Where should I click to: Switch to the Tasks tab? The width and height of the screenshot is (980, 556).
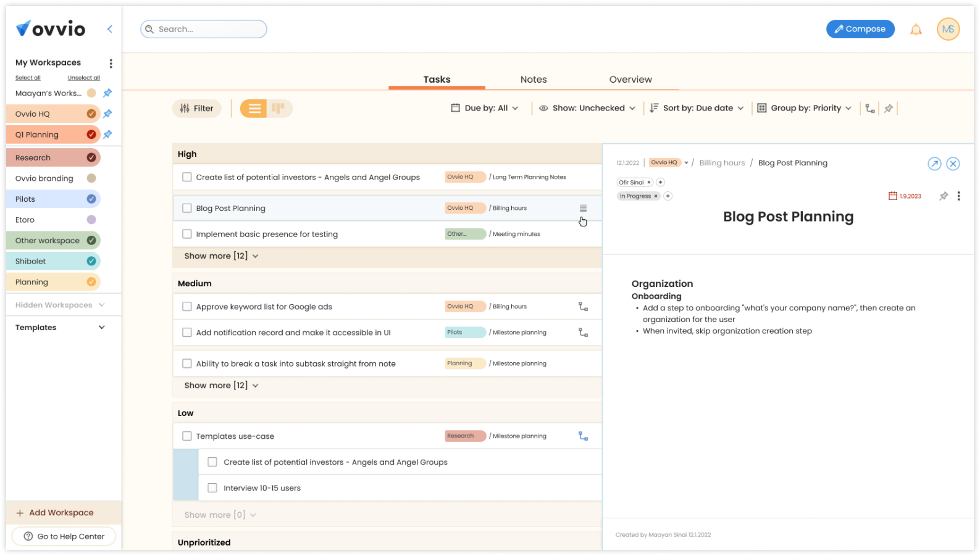[437, 80]
